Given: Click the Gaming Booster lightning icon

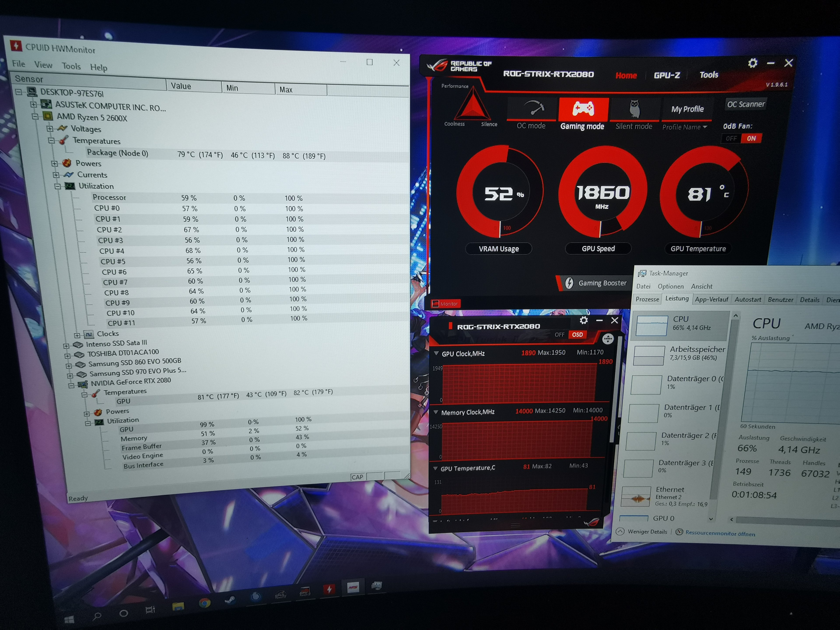Looking at the screenshot, I should click(x=569, y=283).
